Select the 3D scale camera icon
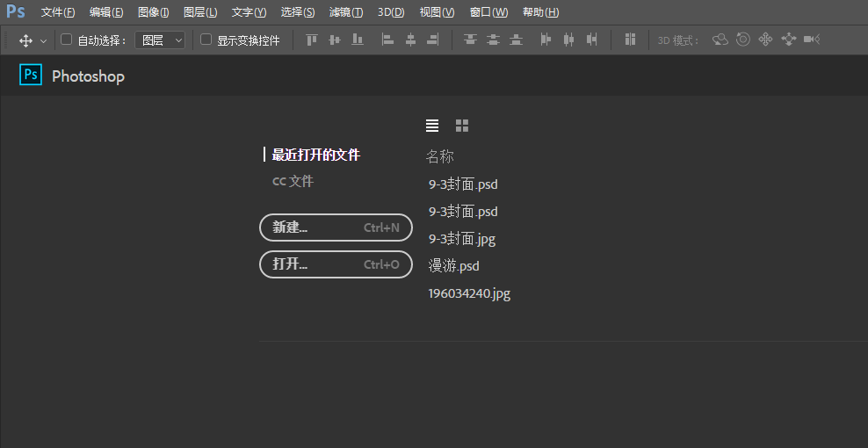Image resolution: width=868 pixels, height=448 pixels. [x=812, y=40]
